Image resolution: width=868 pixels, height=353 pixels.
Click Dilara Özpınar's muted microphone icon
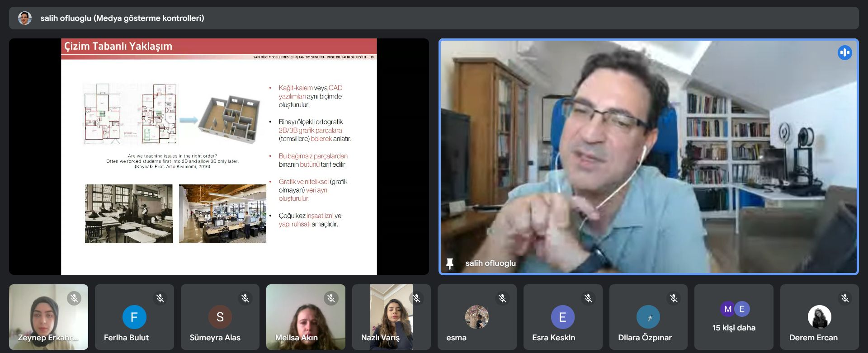tap(674, 298)
